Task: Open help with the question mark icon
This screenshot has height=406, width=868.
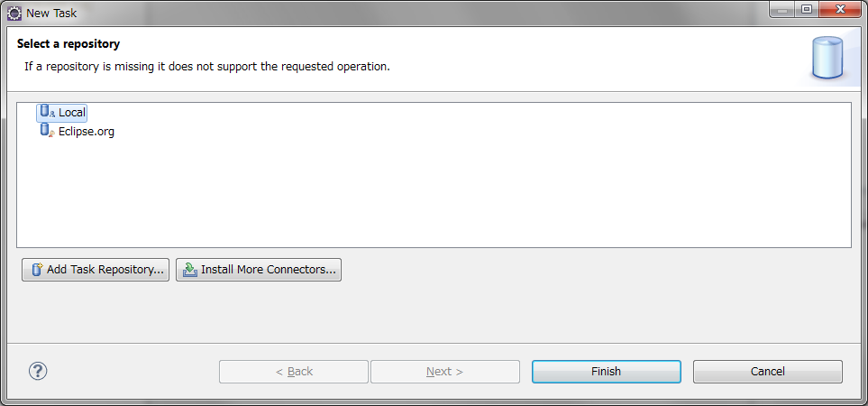Action: (x=38, y=371)
